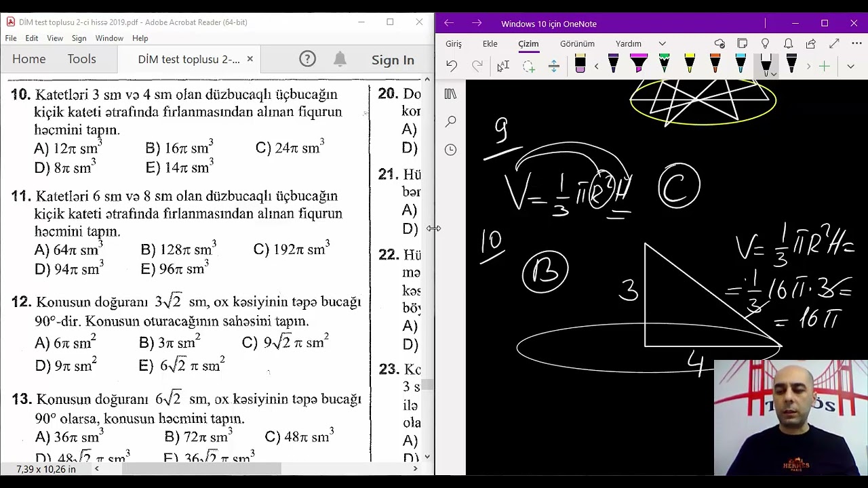The width and height of the screenshot is (868, 488).
Task: Switch to the Acrobat Tools view
Action: [x=81, y=59]
